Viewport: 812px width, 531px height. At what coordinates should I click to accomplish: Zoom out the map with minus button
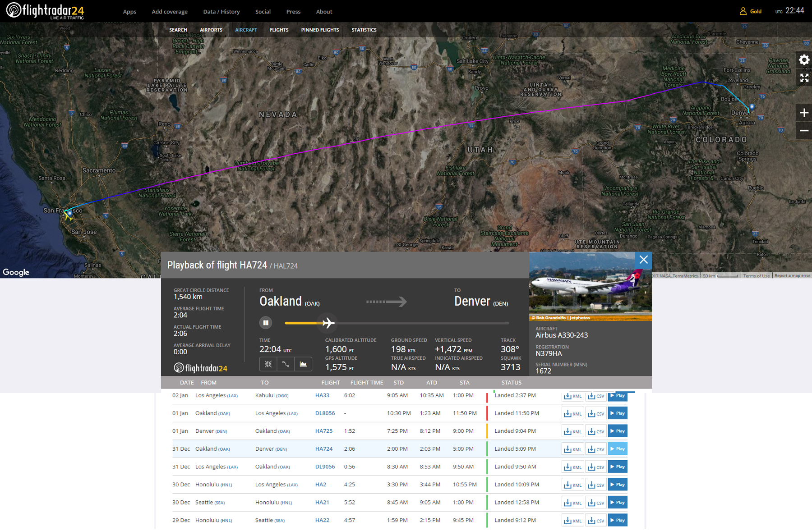[804, 131]
